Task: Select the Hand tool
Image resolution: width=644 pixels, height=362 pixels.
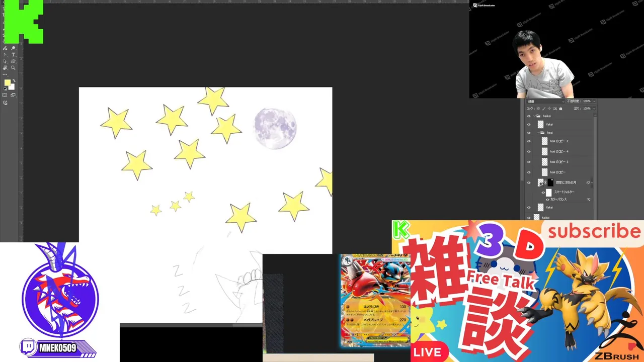Action: (x=5, y=67)
